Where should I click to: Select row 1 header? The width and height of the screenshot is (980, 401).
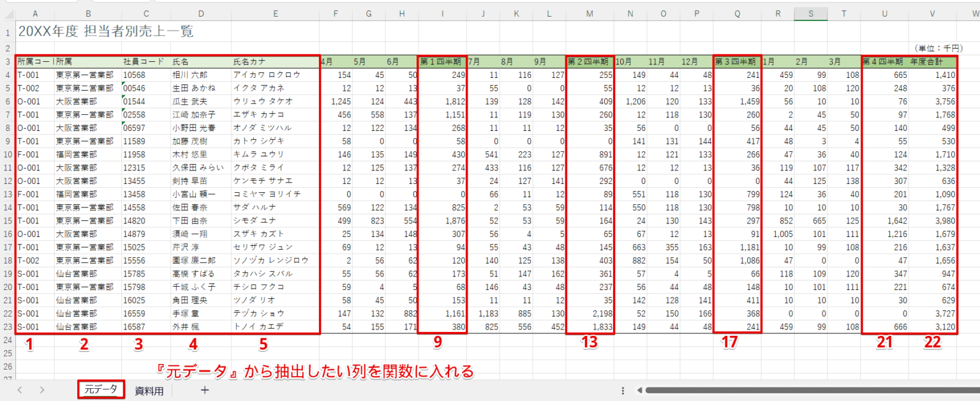pos(8,32)
